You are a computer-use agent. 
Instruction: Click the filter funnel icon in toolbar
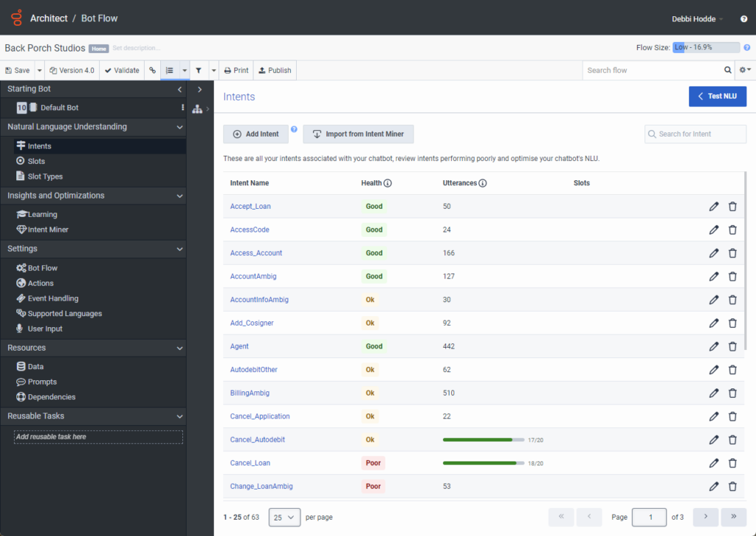coord(199,70)
